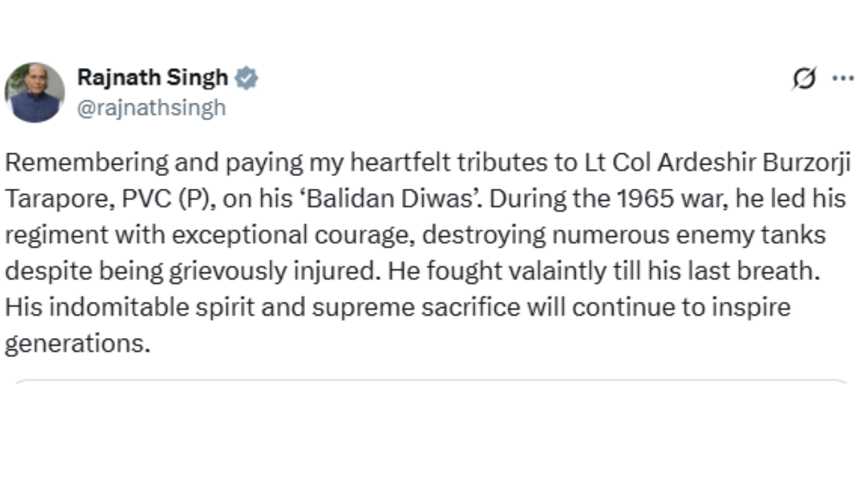
Task: Click the word 'Remembering' in the post
Action: tap(87, 163)
